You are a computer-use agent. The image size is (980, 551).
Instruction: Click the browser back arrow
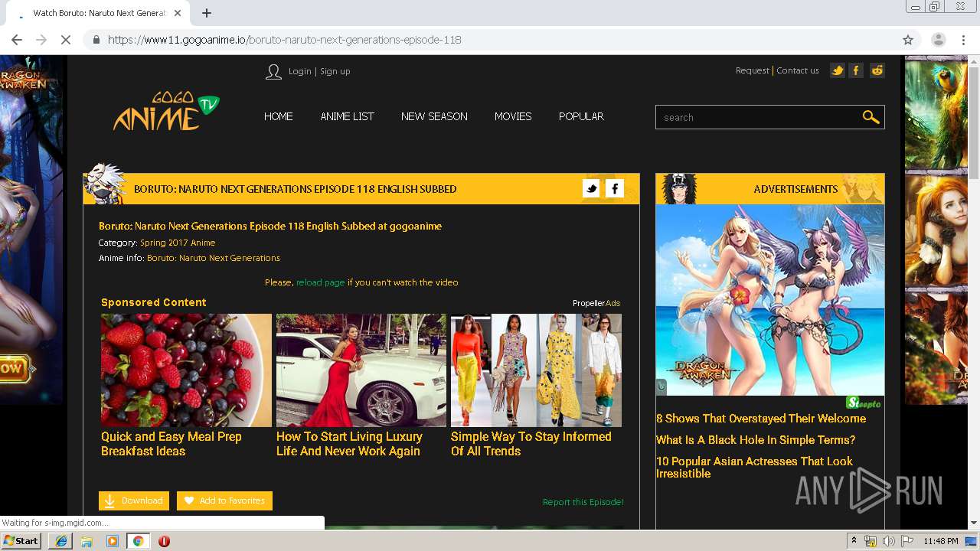(17, 40)
